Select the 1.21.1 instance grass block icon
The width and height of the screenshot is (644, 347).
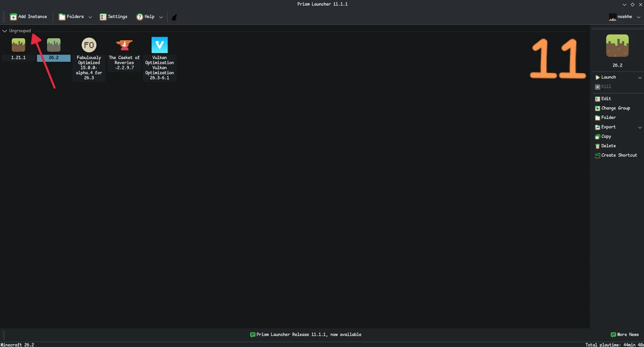click(19, 45)
